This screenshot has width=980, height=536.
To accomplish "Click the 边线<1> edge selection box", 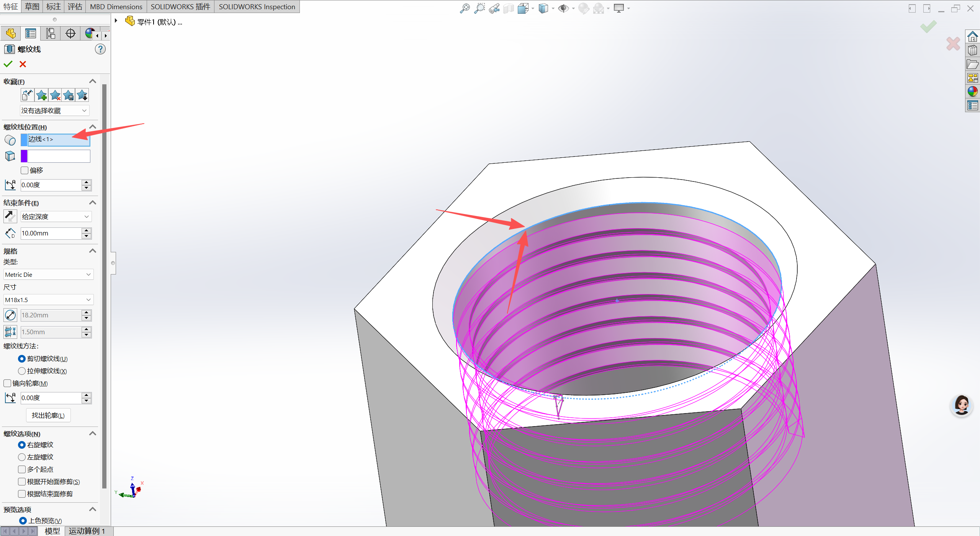I will coord(59,139).
